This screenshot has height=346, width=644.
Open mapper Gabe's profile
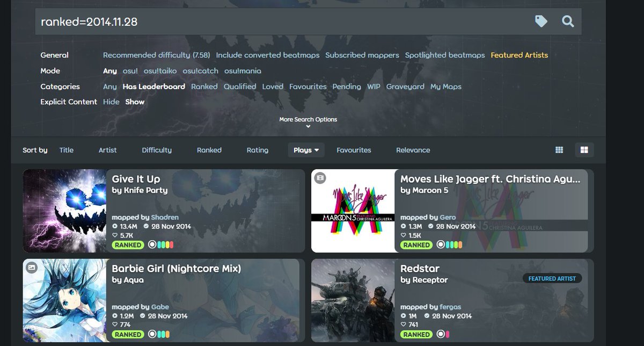(x=160, y=307)
